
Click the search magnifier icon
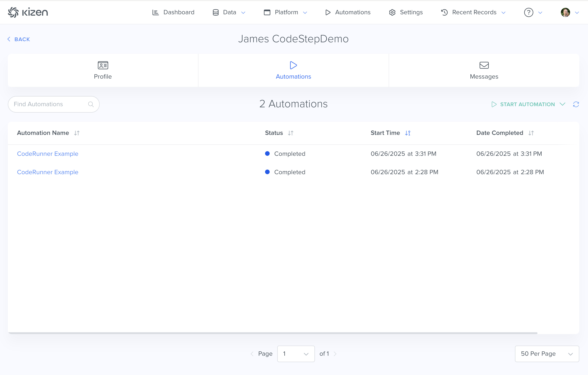point(91,104)
